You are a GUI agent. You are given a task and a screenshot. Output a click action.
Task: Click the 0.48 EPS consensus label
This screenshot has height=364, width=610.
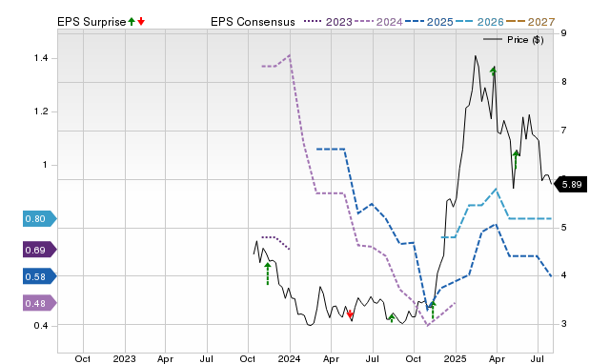[x=39, y=303]
